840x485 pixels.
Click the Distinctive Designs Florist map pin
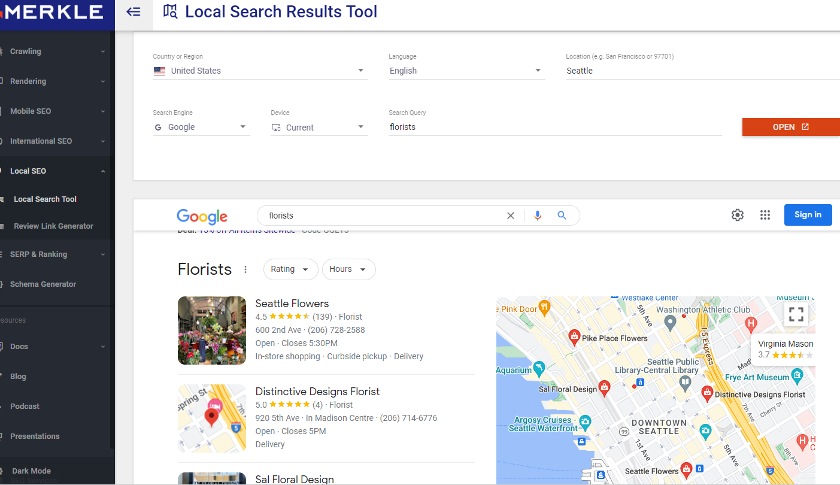(707, 393)
